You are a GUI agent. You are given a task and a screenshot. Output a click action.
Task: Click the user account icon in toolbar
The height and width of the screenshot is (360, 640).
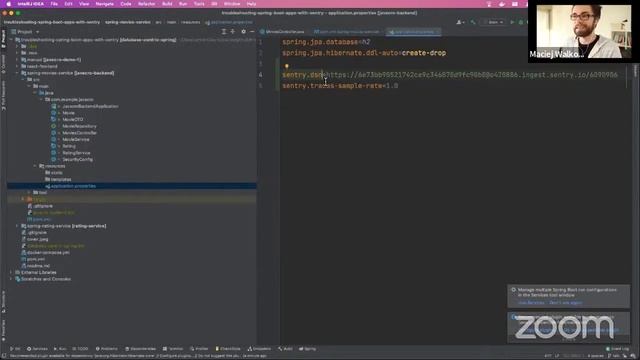(x=460, y=22)
